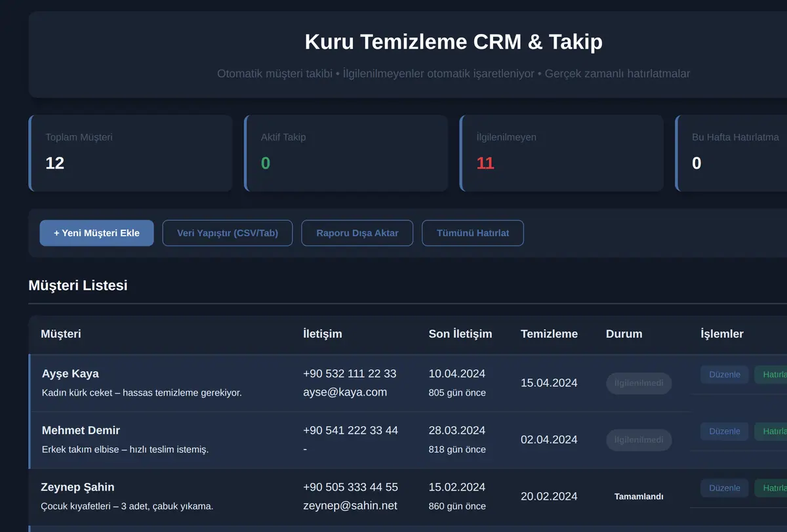Select the İlgilenilmeyen stat card
This screenshot has height=532, width=787.
561,153
